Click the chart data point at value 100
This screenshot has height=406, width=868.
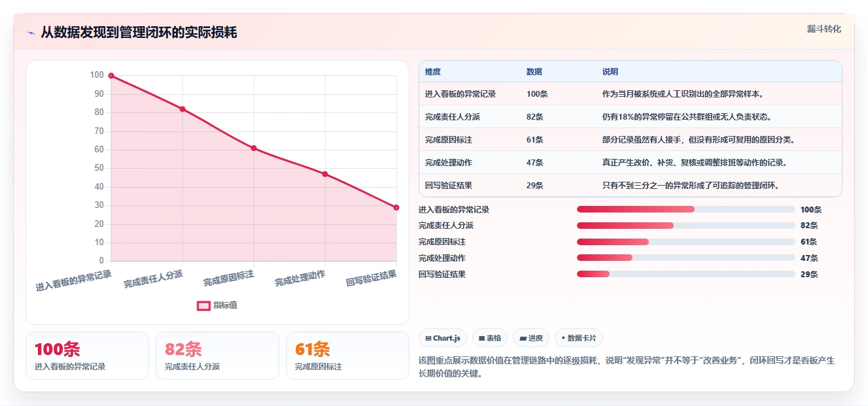point(111,76)
